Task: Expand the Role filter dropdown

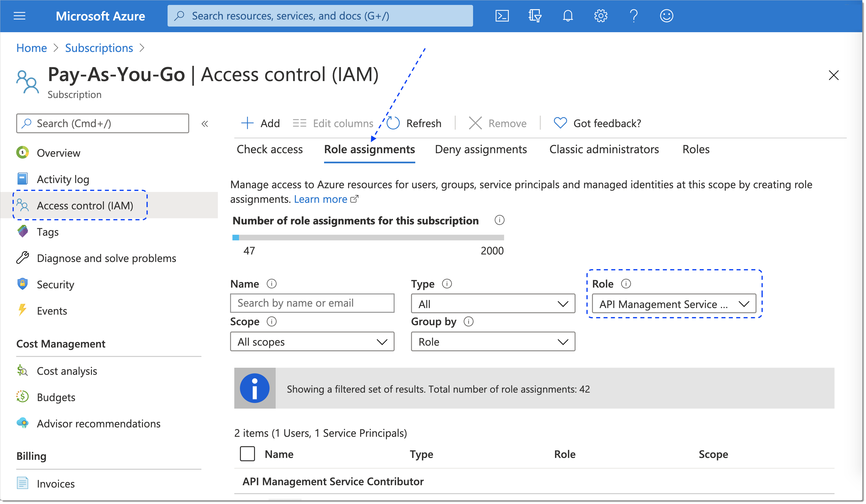Action: [674, 304]
